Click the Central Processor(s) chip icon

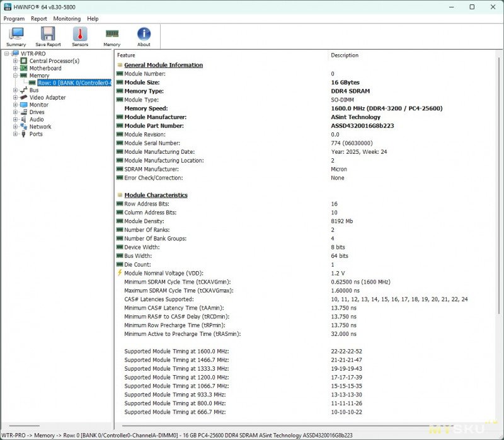click(24, 61)
